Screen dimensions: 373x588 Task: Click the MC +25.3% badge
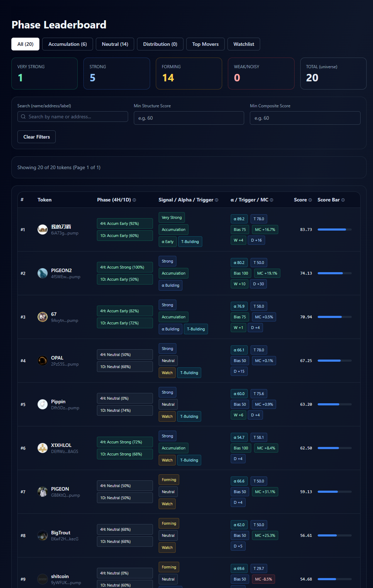coord(265,535)
